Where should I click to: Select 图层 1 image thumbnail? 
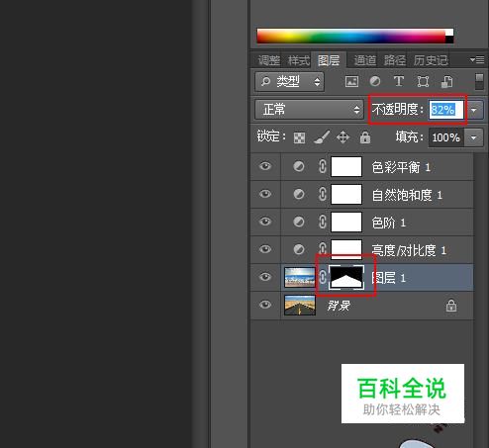point(300,277)
